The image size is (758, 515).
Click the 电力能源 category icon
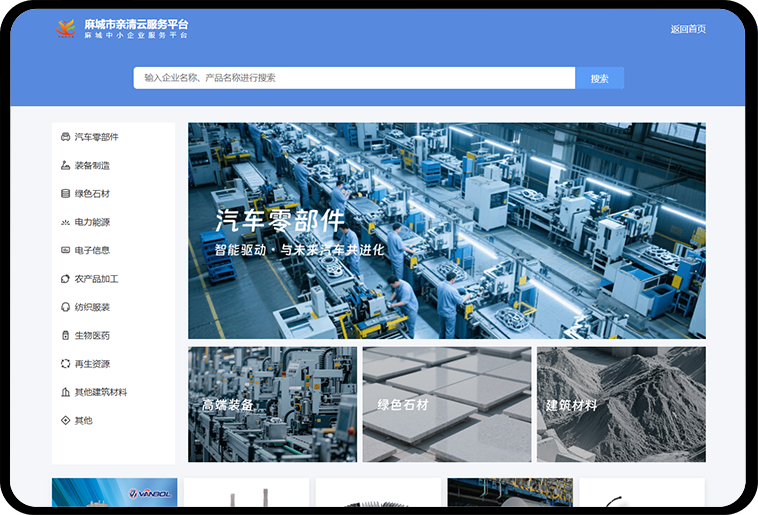[65, 222]
